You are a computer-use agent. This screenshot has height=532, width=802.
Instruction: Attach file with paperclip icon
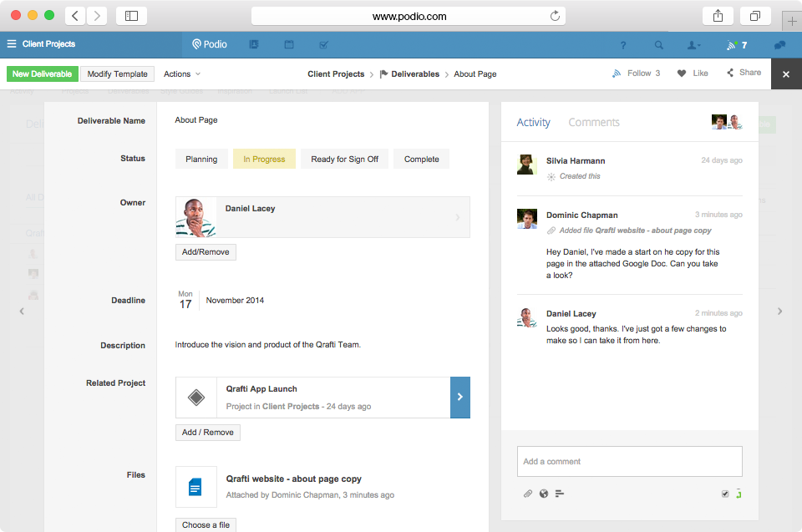tap(528, 494)
